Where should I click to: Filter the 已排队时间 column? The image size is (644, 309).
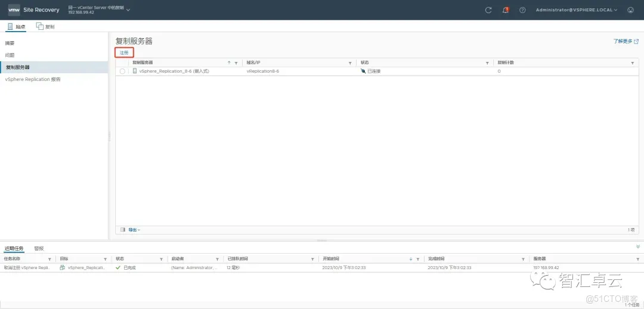(x=312, y=260)
